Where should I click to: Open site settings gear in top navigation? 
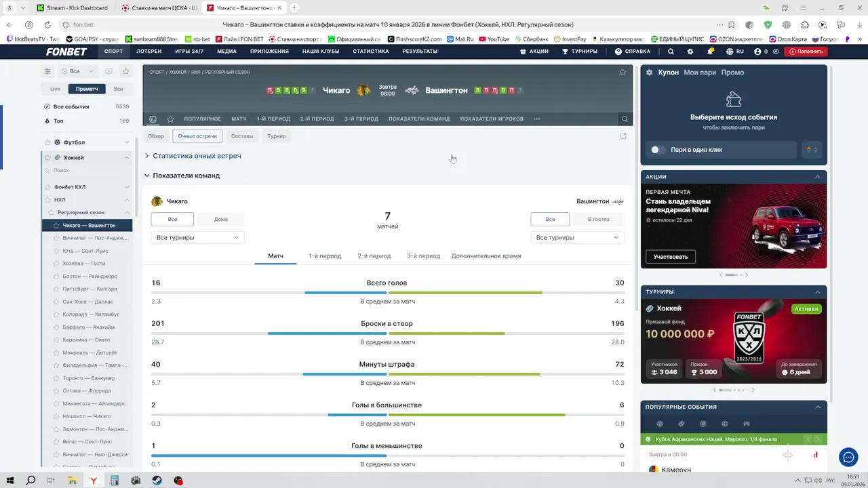tap(690, 52)
